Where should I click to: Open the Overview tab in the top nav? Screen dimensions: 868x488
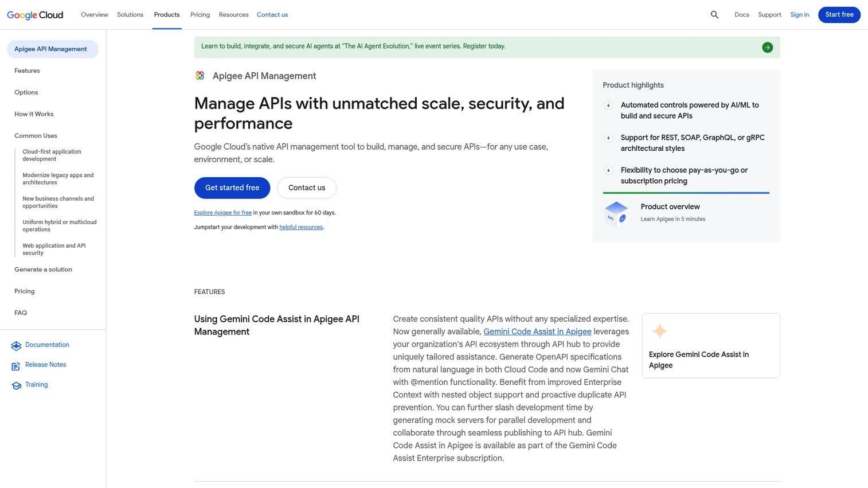click(95, 15)
